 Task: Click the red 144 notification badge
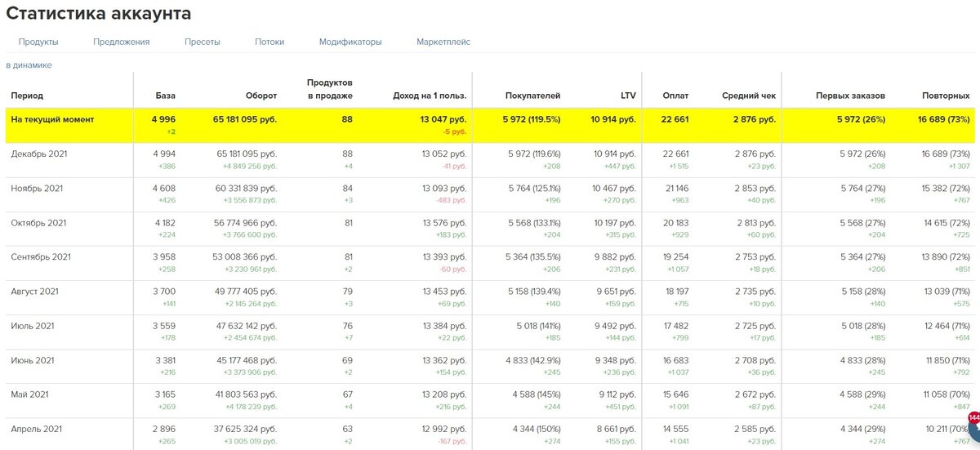coord(973,418)
